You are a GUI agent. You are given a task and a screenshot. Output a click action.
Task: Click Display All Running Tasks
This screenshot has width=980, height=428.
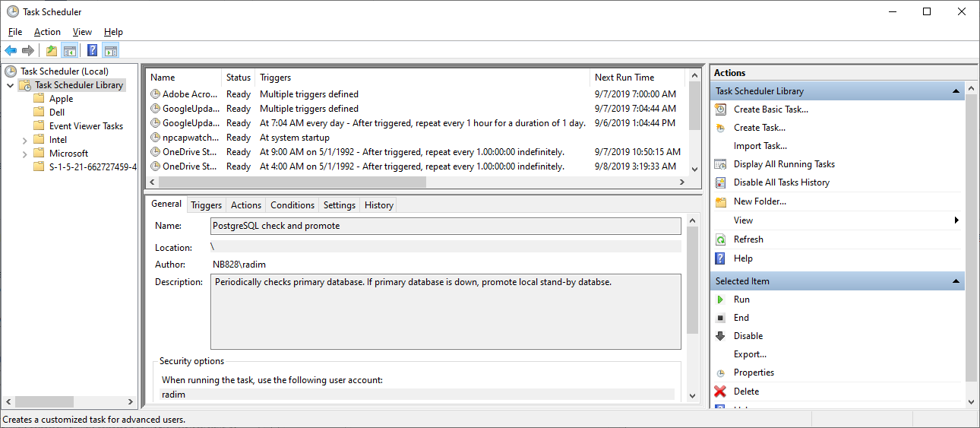[784, 164]
